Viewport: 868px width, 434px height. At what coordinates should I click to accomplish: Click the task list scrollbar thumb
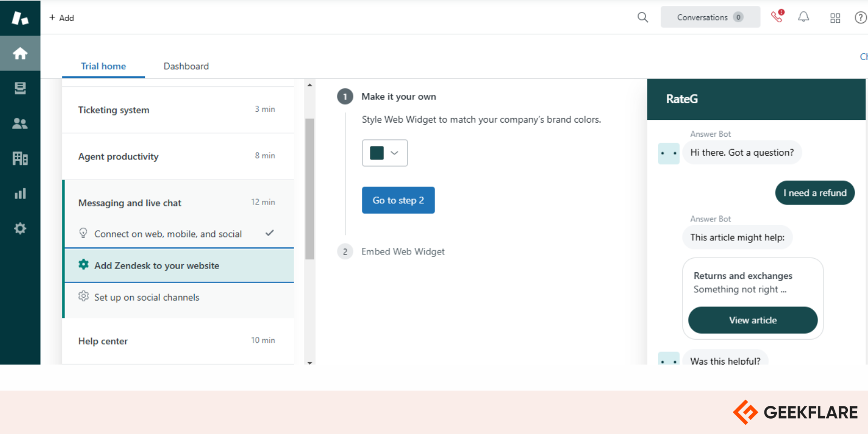click(310, 189)
